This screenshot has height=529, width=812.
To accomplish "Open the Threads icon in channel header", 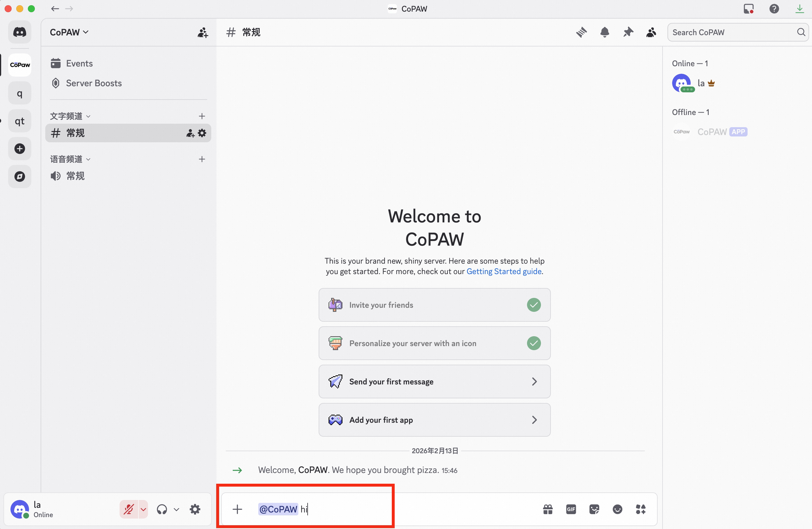I will click(x=581, y=33).
